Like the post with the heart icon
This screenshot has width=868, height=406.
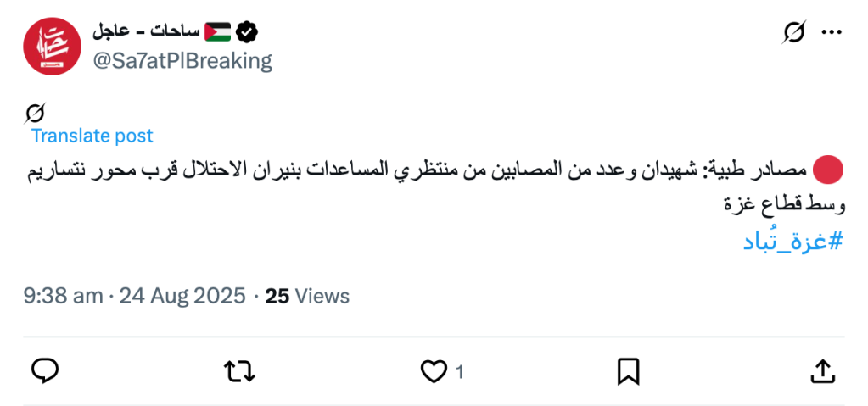tap(434, 370)
